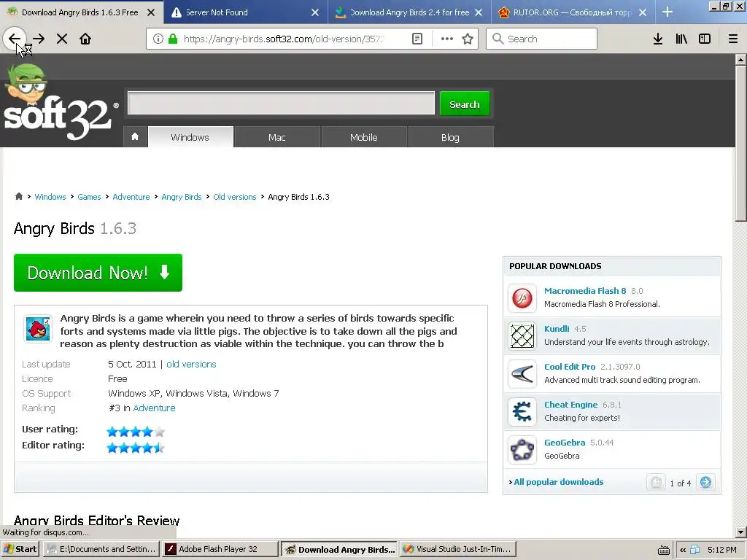Open Cheat Engine link

coord(570,405)
